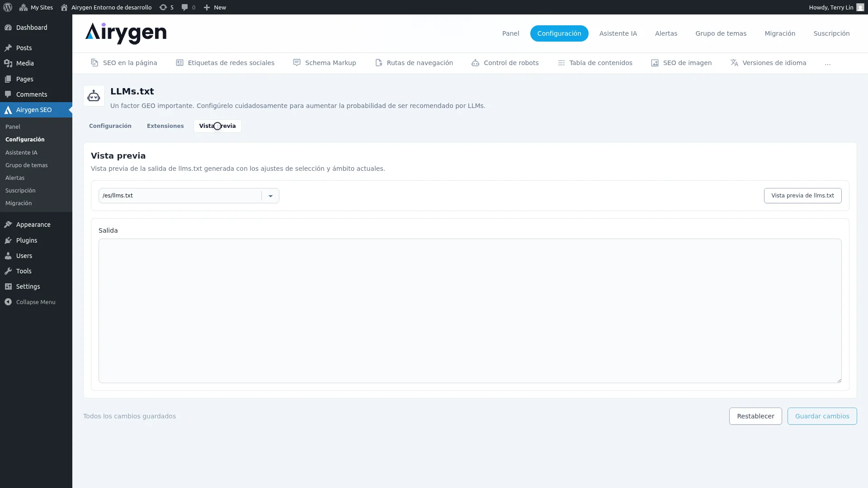Open the /es/llms.txt dropdown arrow
868x488 pixels.
(x=270, y=196)
